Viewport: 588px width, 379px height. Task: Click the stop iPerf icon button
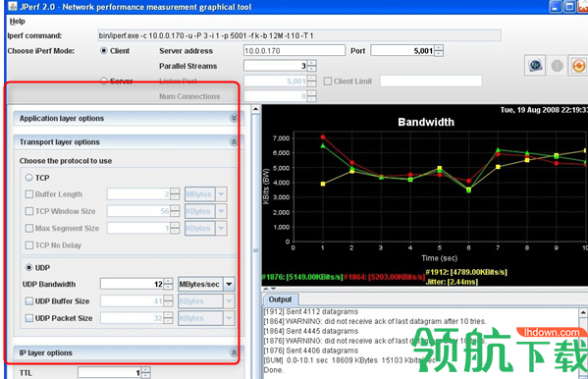coord(557,66)
